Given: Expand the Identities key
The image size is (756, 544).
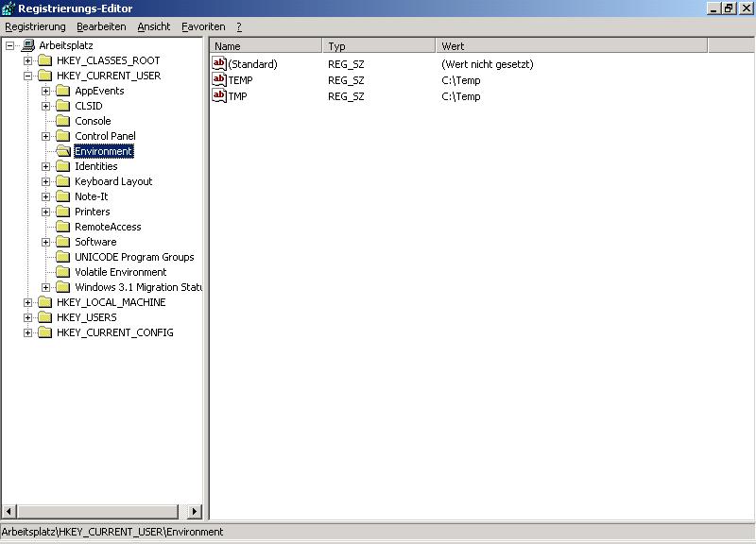Looking at the screenshot, I should [x=45, y=167].
